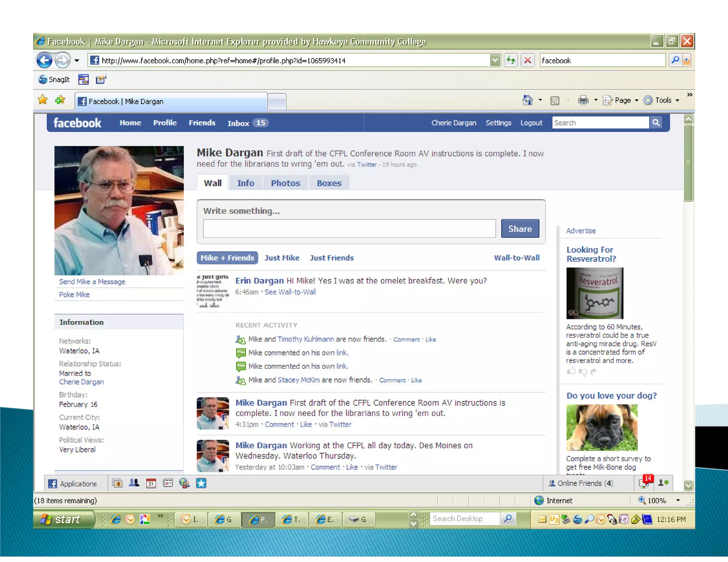The width and height of the screenshot is (728, 562).
Task: Expand the address bar dropdown
Action: pos(494,60)
